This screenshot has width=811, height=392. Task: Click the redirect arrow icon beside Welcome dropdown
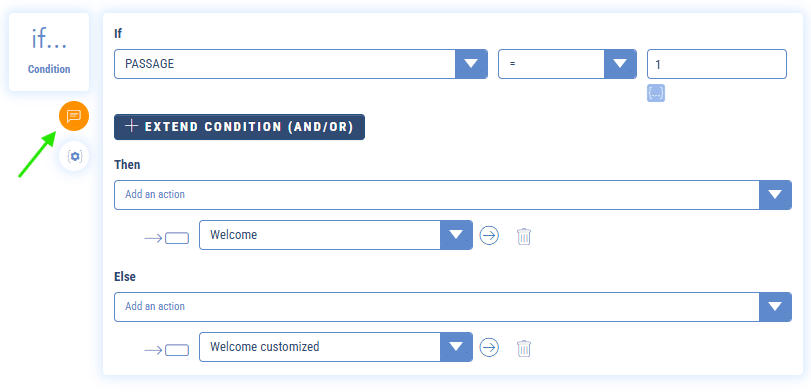point(166,238)
